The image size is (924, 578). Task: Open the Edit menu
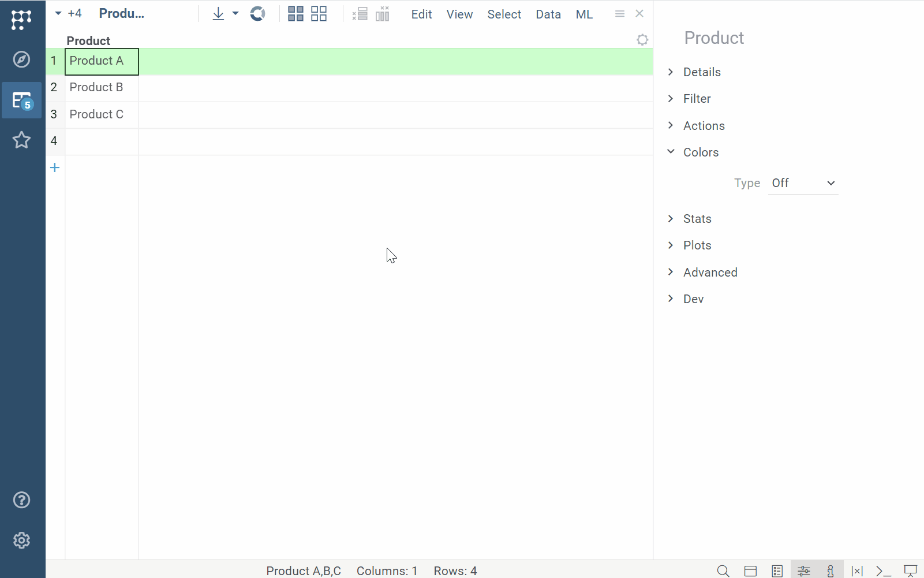(x=421, y=14)
